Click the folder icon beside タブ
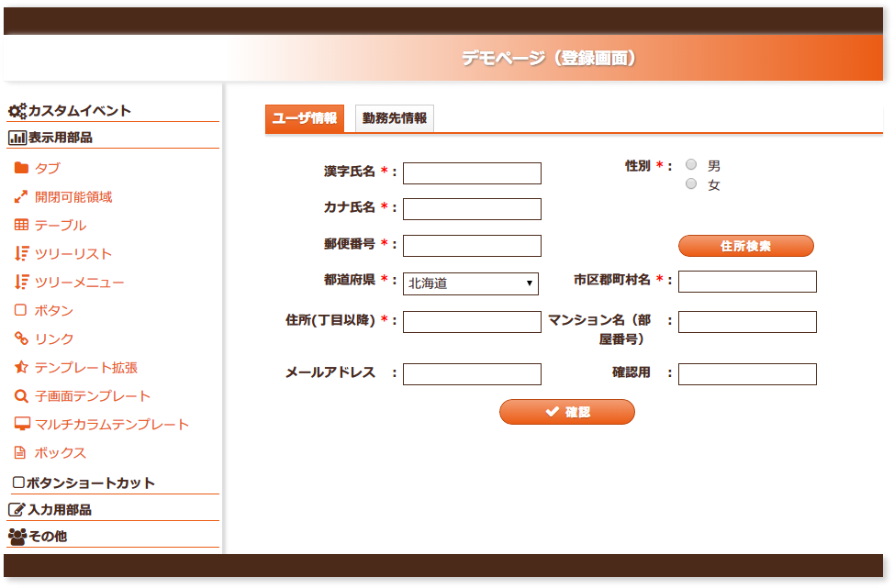894x588 pixels. [x=21, y=168]
